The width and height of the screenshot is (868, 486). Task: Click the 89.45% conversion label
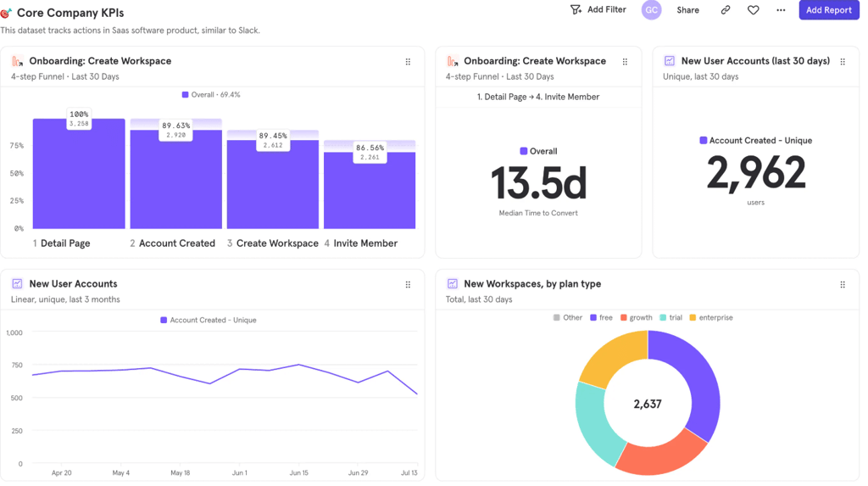pyautogui.click(x=273, y=140)
